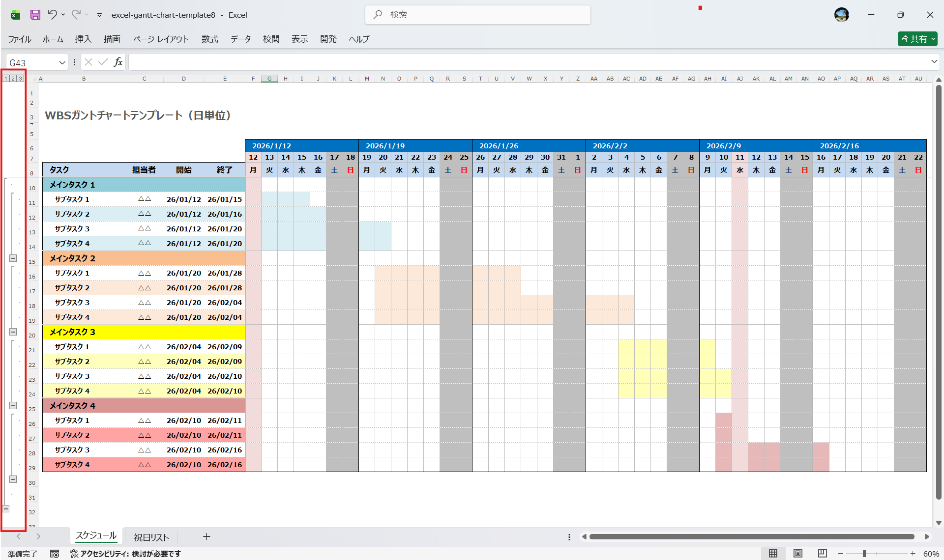The width and height of the screenshot is (944, 560).
Task: Collapse the メインタスク 4 row group
Action: 13,479
